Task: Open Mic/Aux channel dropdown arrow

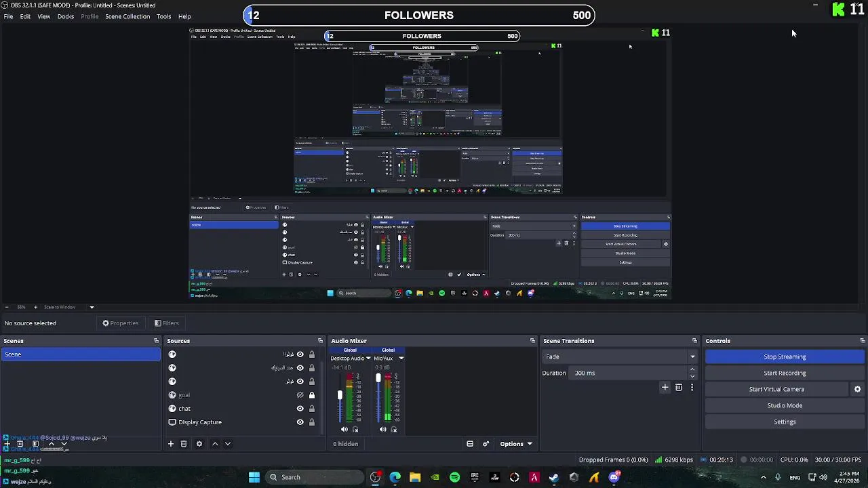Action: (x=401, y=359)
